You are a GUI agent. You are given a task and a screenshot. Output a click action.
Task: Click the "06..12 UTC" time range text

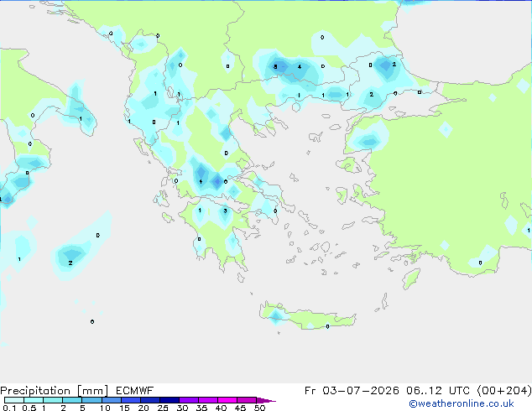coord(438,391)
